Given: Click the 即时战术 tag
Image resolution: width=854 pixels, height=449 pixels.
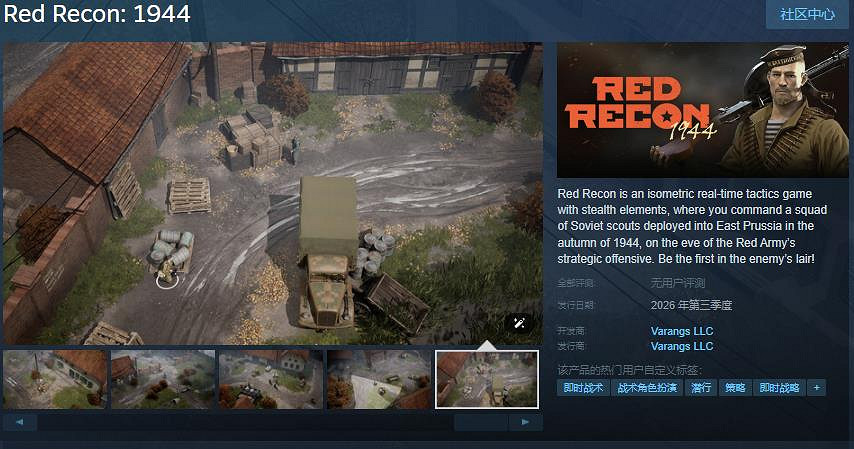Looking at the screenshot, I should pyautogui.click(x=583, y=388).
